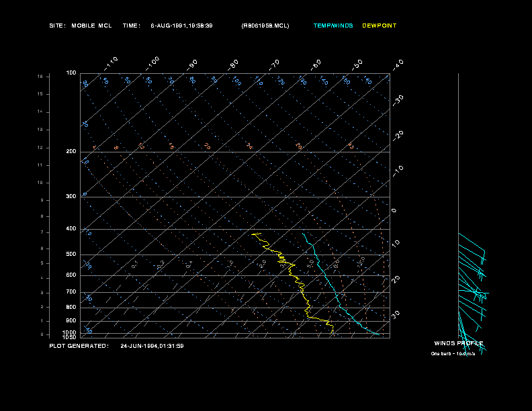Click the 'PLOT GENERATED:' label
The width and height of the screenshot is (532, 411).
pyautogui.click(x=79, y=346)
